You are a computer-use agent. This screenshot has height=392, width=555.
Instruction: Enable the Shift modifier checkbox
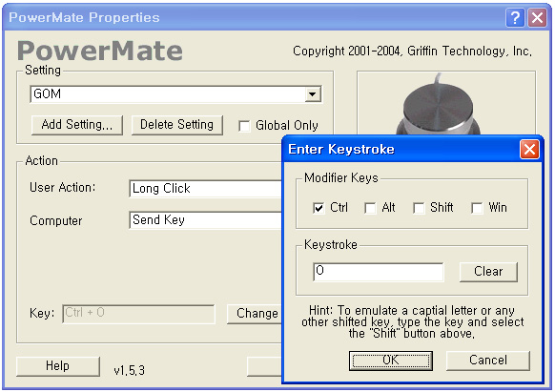(419, 208)
